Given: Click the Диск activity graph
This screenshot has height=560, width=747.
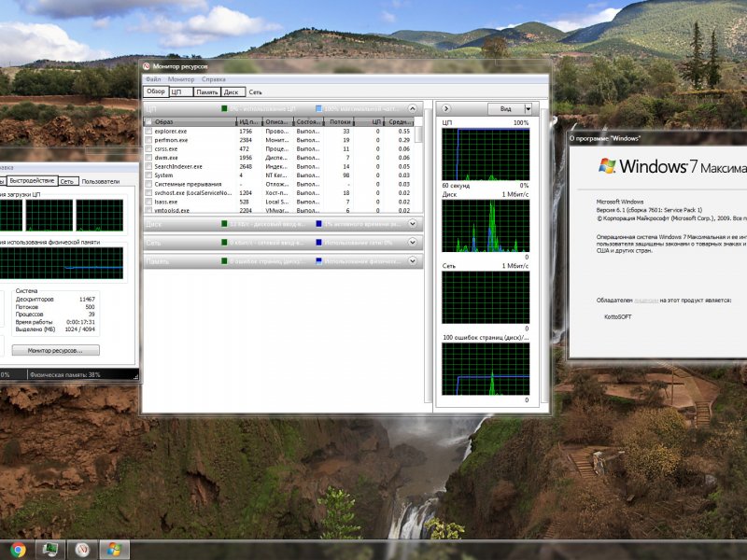Looking at the screenshot, I should coord(486,226).
